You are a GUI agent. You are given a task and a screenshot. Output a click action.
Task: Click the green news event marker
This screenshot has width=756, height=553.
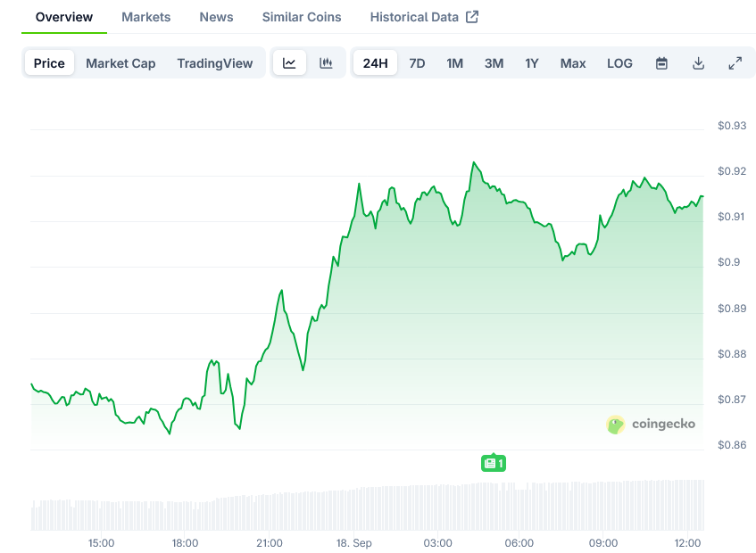494,463
